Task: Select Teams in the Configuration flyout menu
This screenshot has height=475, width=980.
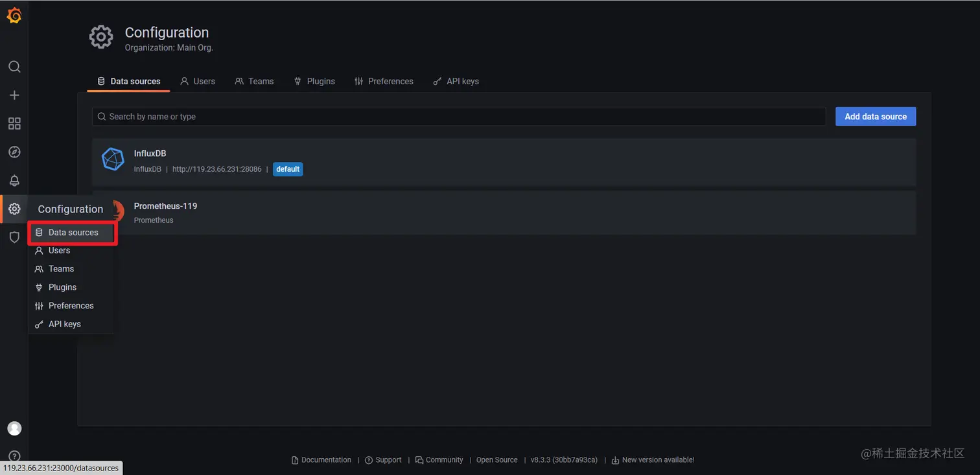Action: (x=71, y=269)
